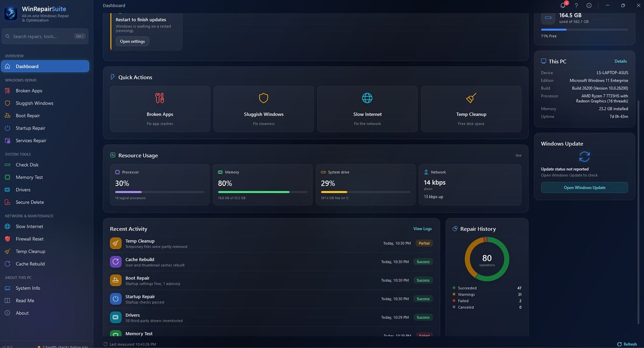Open System Info in sidebar
The width and height of the screenshot is (644, 348).
point(45,288)
